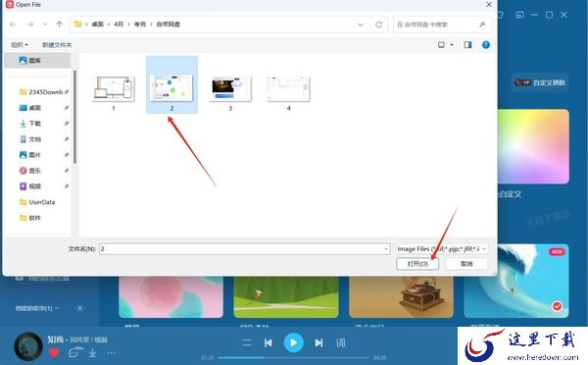This screenshot has width=588, height=365.
Task: Choose the rainbow custom color skin swatch
Action: tap(533, 146)
